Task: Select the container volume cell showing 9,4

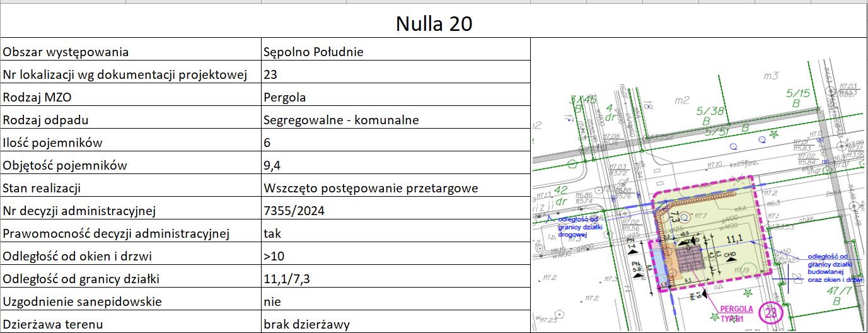Action: (395, 165)
